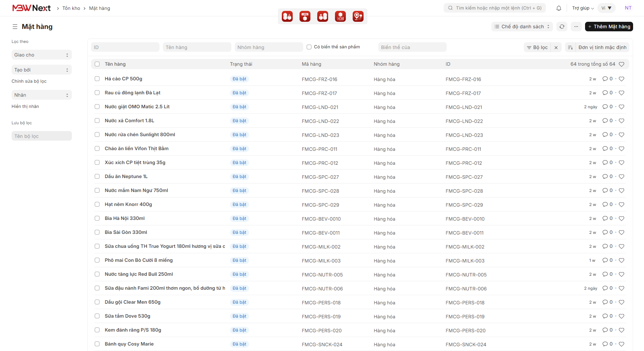Open the notifications bell
This screenshot has width=644, height=351.
click(559, 8)
